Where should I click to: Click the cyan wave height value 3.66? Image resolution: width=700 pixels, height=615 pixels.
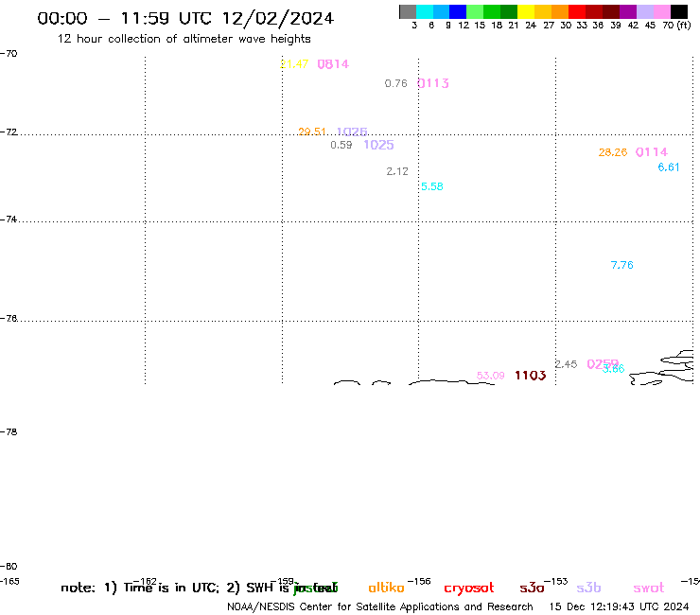point(615,368)
